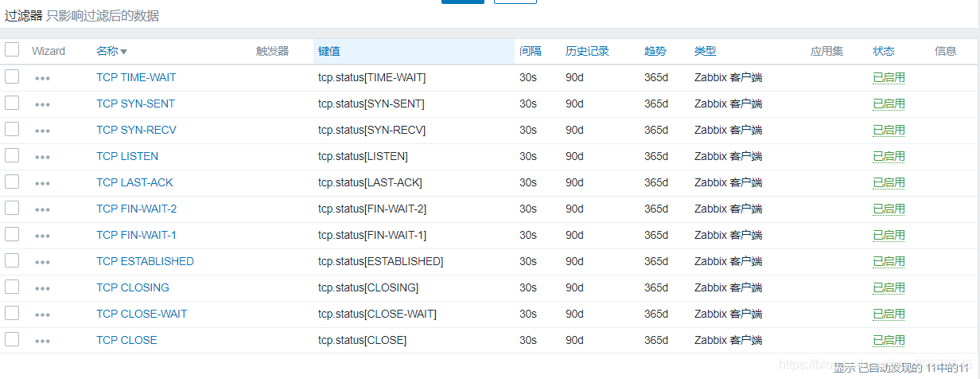Check the box for TCP TIME-WAIT row

point(12,76)
